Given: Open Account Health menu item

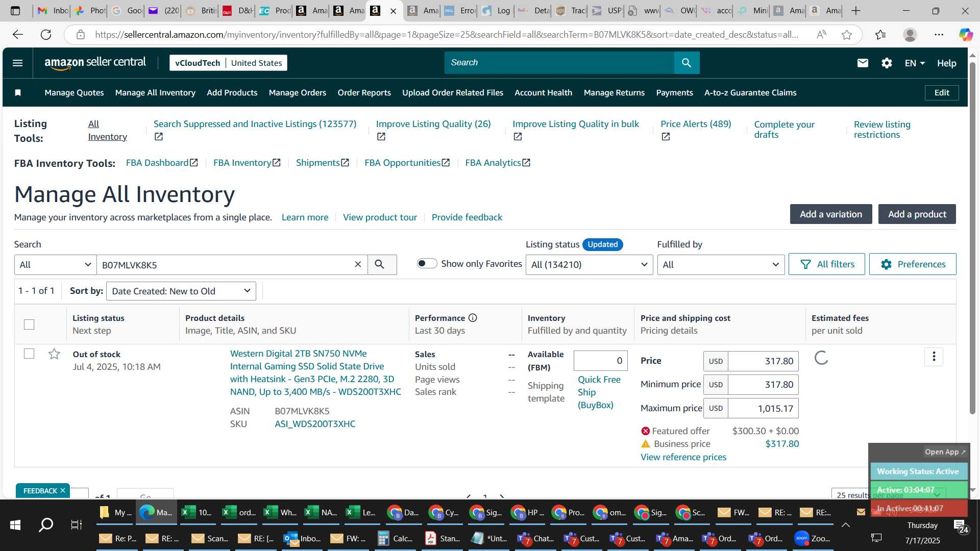Looking at the screenshot, I should [x=543, y=92].
